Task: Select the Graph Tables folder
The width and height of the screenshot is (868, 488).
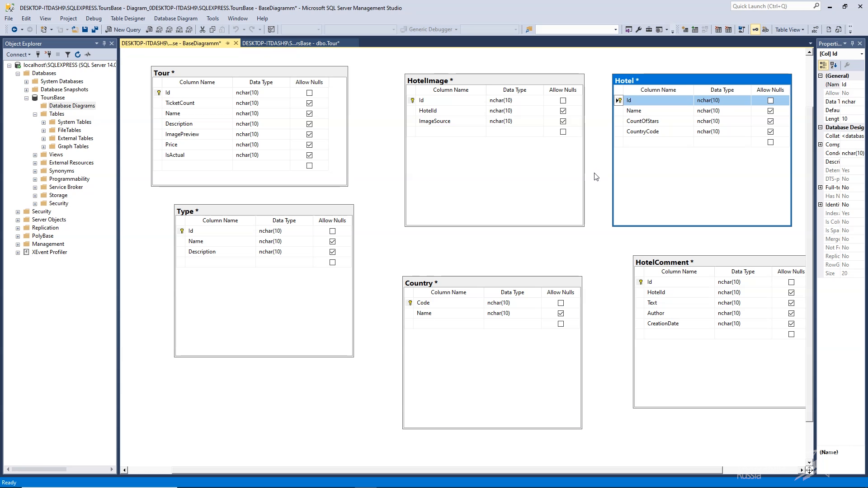Action: pyautogui.click(x=73, y=146)
